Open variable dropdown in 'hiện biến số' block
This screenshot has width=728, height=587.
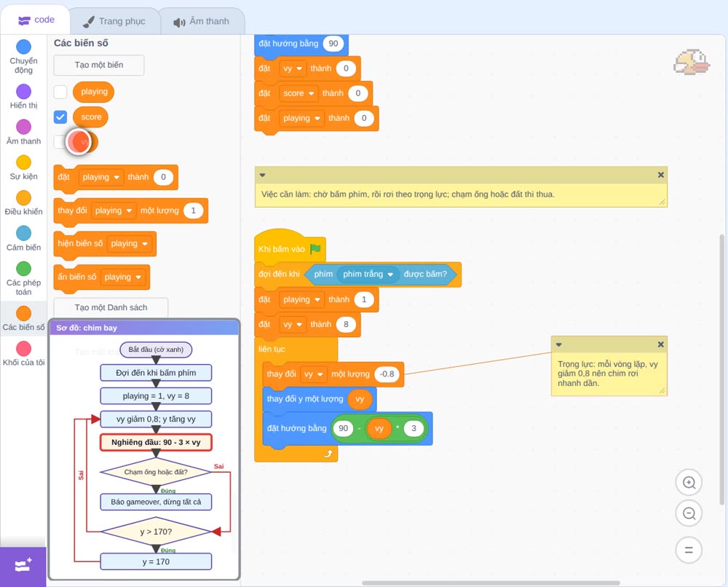point(130,244)
